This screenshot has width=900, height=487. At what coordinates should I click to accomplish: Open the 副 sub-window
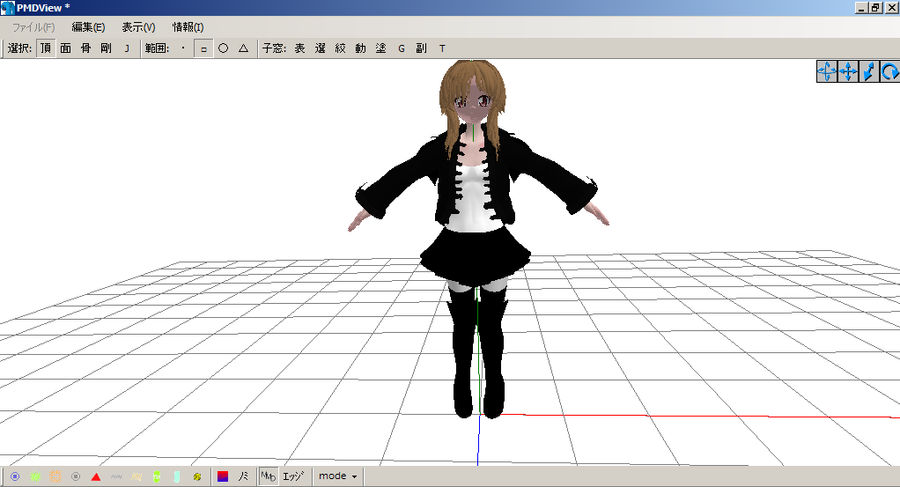421,48
